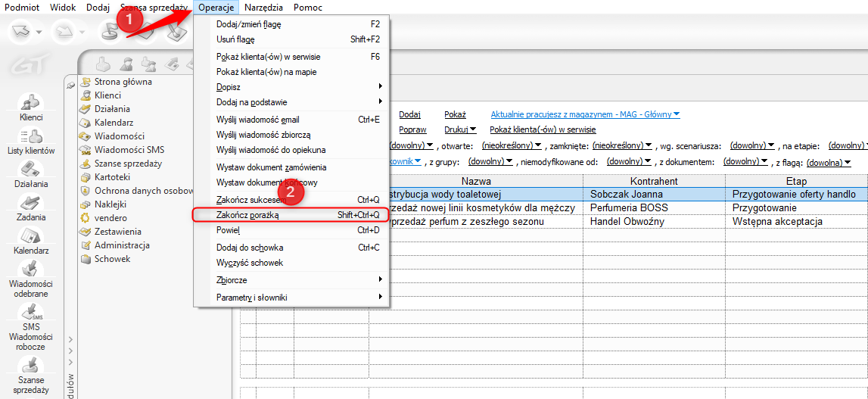Image resolution: width=868 pixels, height=399 pixels.
Task: Click the back navigation arrow toolbar icon
Action: point(21,32)
